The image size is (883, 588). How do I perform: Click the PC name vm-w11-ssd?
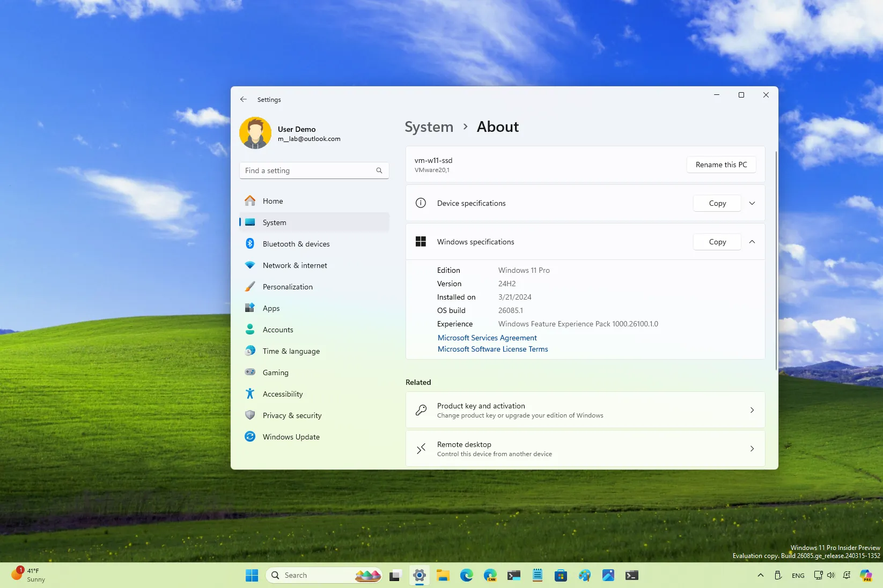[433, 160]
